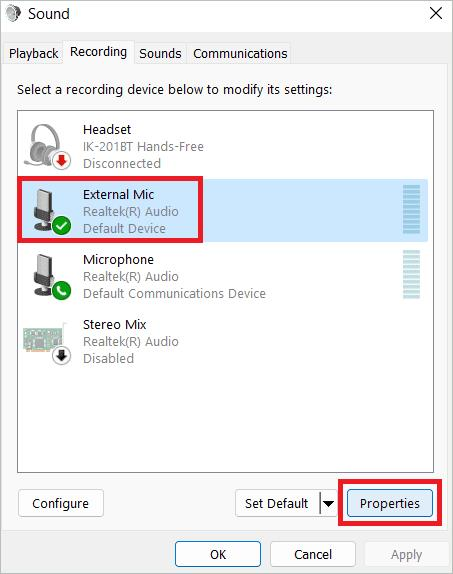Open the Set Default dropdown arrow

pyautogui.click(x=328, y=503)
